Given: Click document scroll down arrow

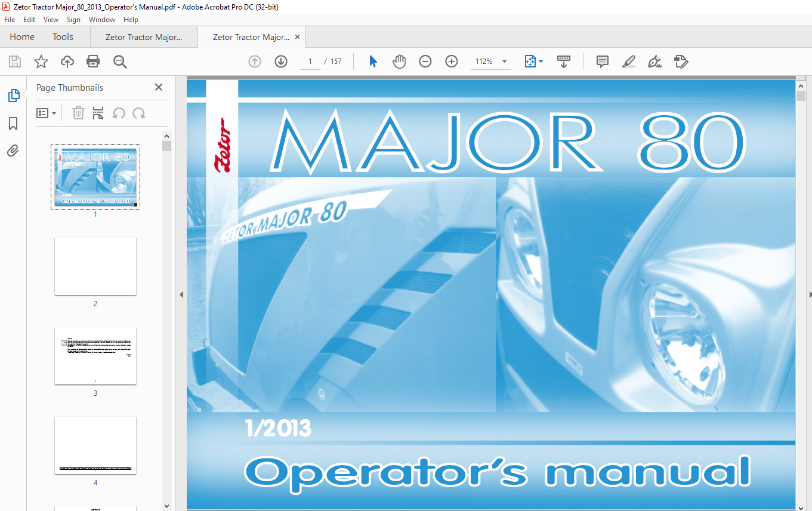Looking at the screenshot, I should point(801,506).
